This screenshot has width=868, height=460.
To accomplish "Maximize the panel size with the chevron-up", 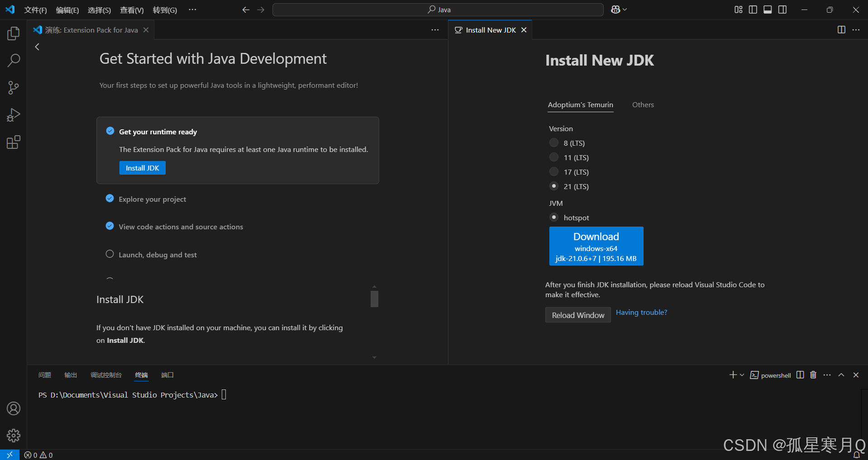I will pos(841,375).
